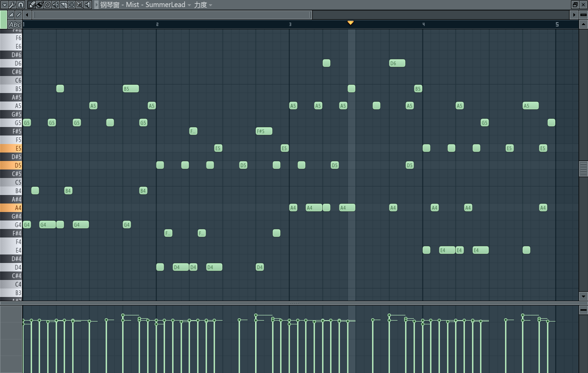Click the C4 piano key

11,284
